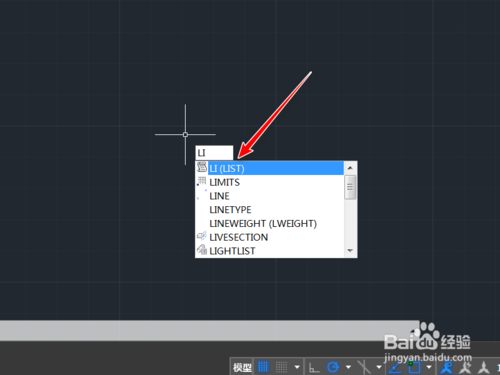Choose LINEWEIGHT (LWEIGHT) suggestion
The height and width of the screenshot is (375, 500).
coord(269,223)
